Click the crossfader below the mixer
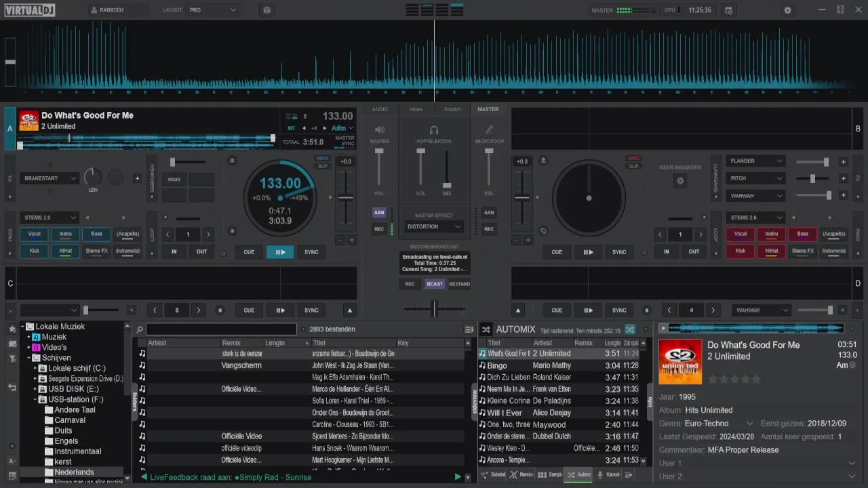The width and height of the screenshot is (868, 488). 434,309
